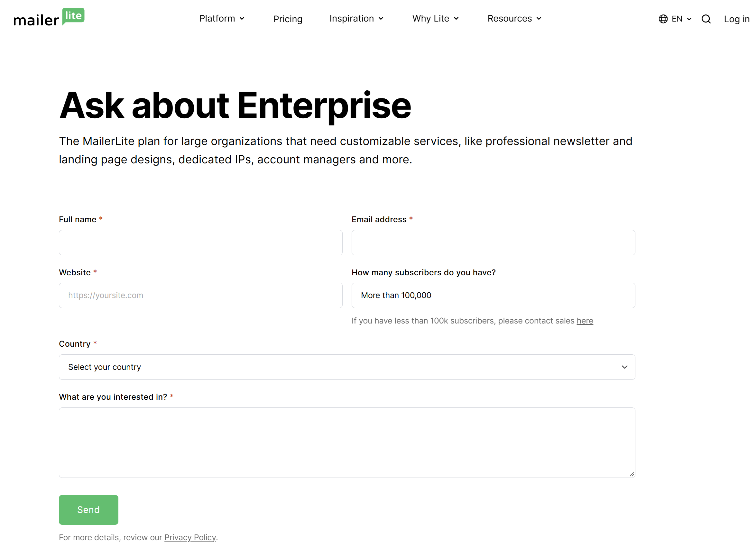Open the Select your country dropdown

pos(347,367)
